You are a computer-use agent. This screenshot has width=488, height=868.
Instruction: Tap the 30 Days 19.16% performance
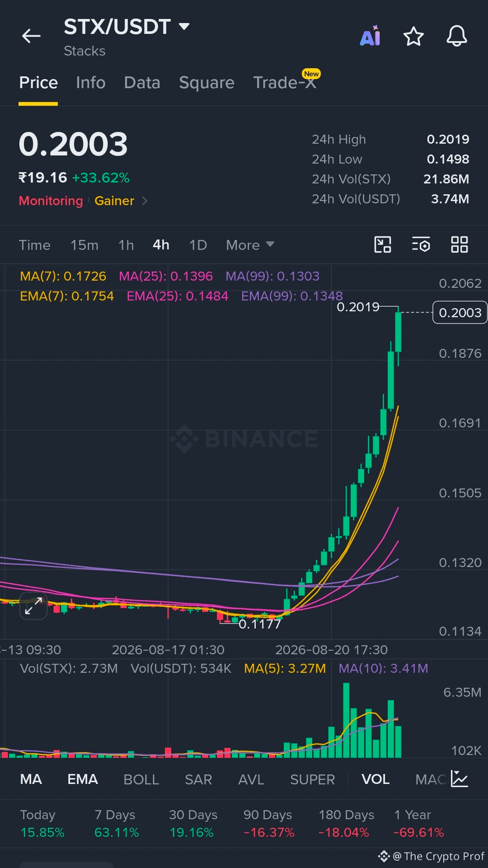tap(193, 823)
